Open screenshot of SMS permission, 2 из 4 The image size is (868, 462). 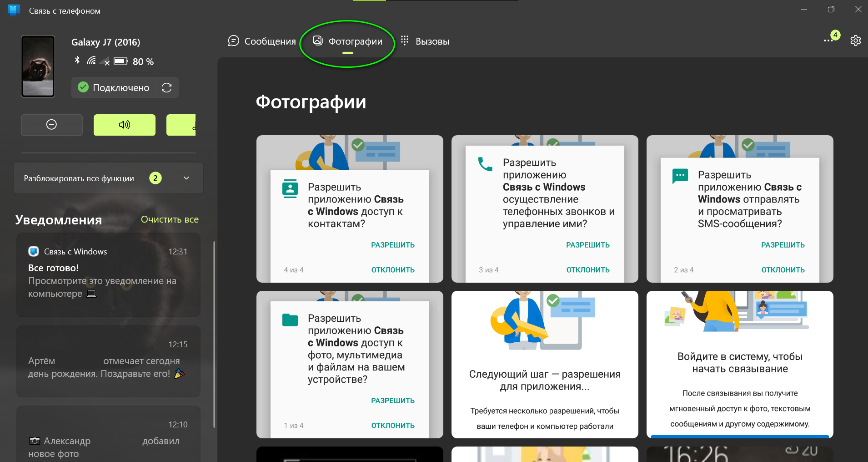740,209
